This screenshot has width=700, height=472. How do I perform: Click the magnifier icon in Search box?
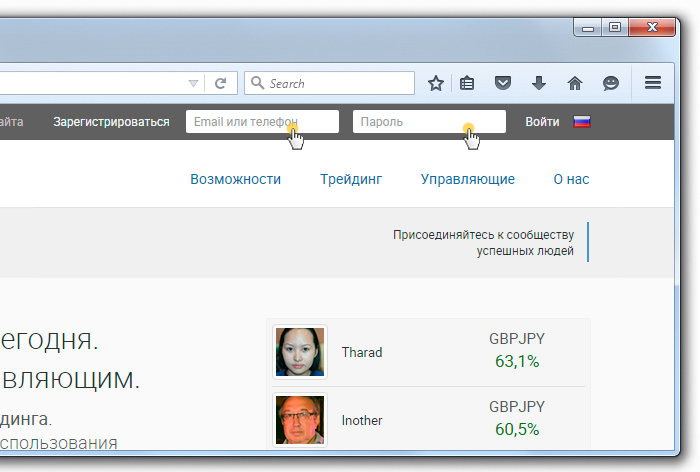[x=257, y=83]
